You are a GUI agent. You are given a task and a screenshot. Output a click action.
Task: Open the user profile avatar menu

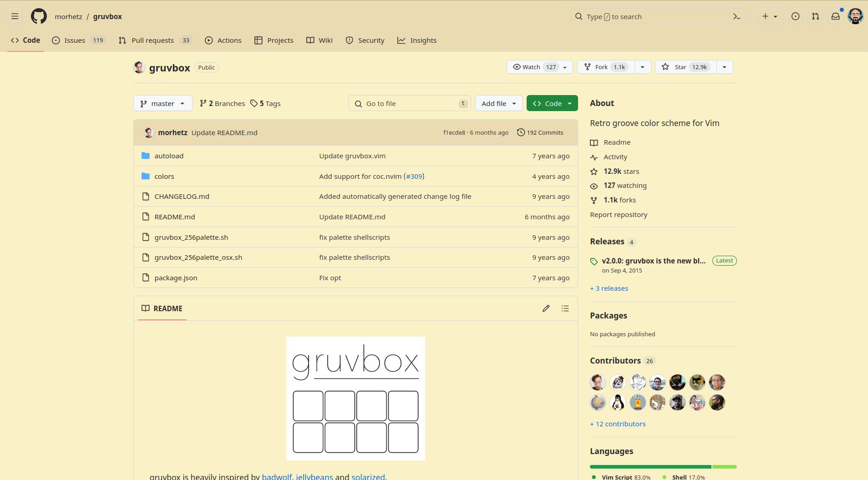(x=855, y=16)
